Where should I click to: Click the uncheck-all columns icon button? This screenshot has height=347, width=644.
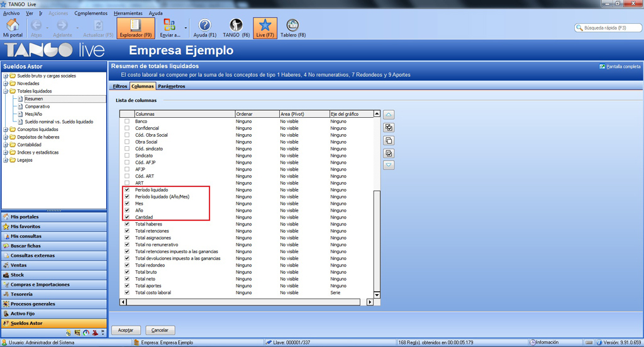(389, 140)
